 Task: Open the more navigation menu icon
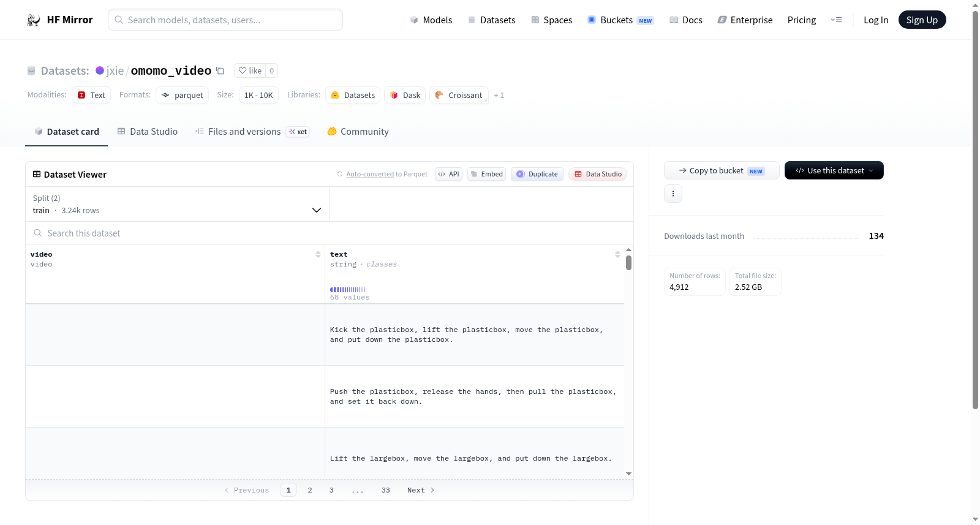pyautogui.click(x=836, y=20)
